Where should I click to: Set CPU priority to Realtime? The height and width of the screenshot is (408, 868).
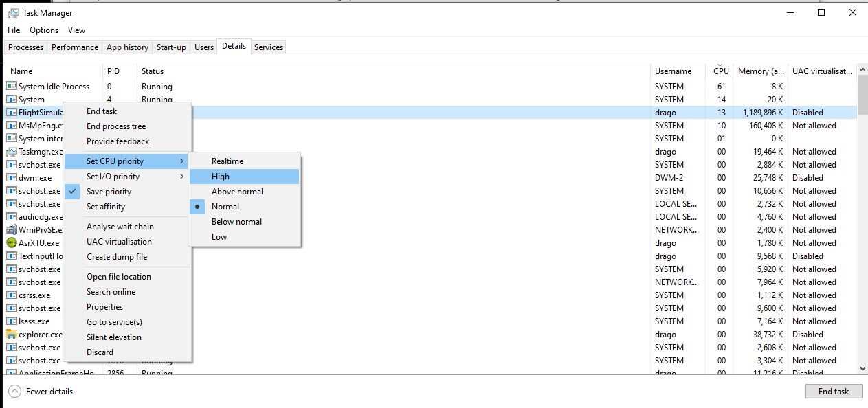(x=245, y=161)
